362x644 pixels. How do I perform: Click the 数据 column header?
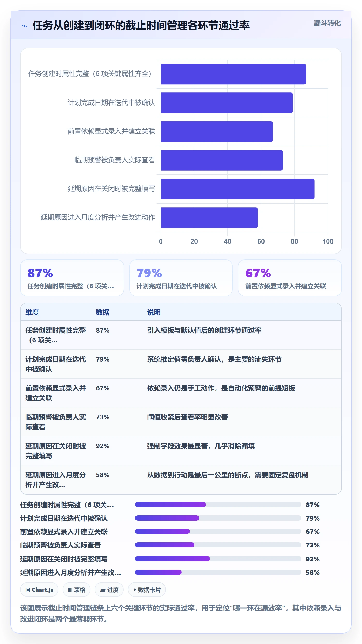(103, 312)
